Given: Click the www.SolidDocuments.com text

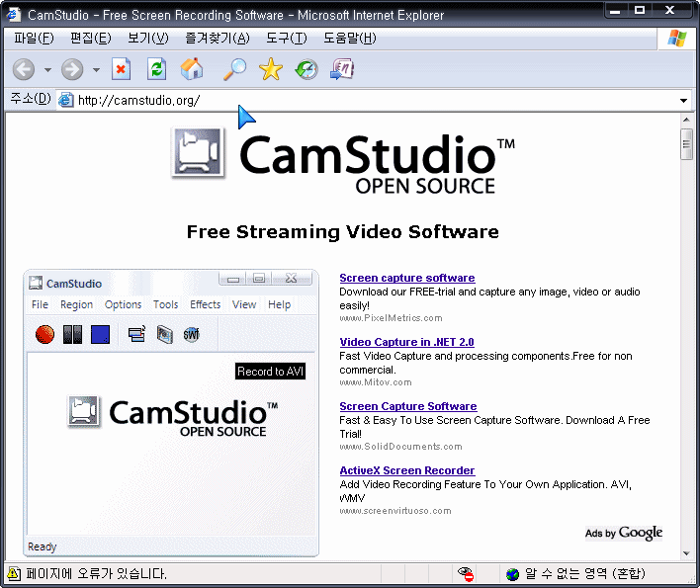Looking at the screenshot, I should (x=400, y=447).
